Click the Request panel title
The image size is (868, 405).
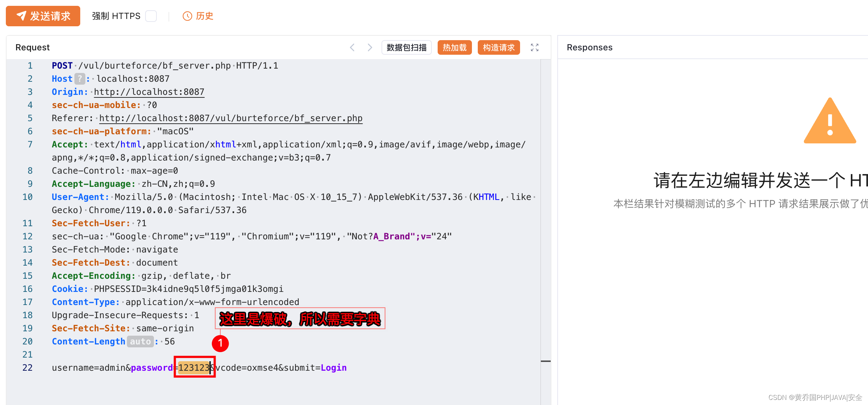(x=32, y=47)
